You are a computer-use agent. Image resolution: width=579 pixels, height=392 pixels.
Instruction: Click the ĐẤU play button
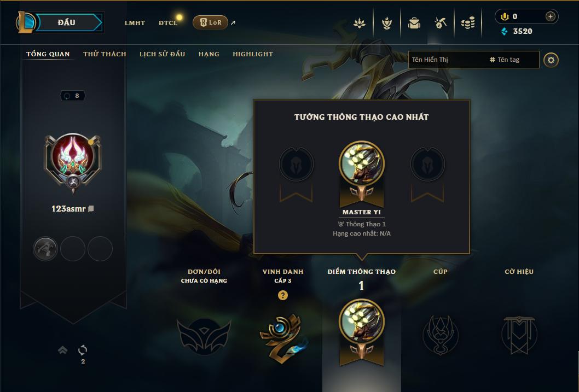66,22
